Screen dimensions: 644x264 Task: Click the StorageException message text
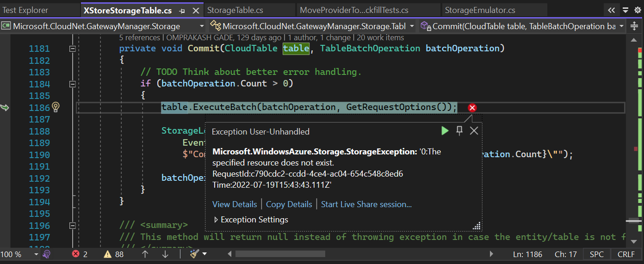[x=326, y=168]
